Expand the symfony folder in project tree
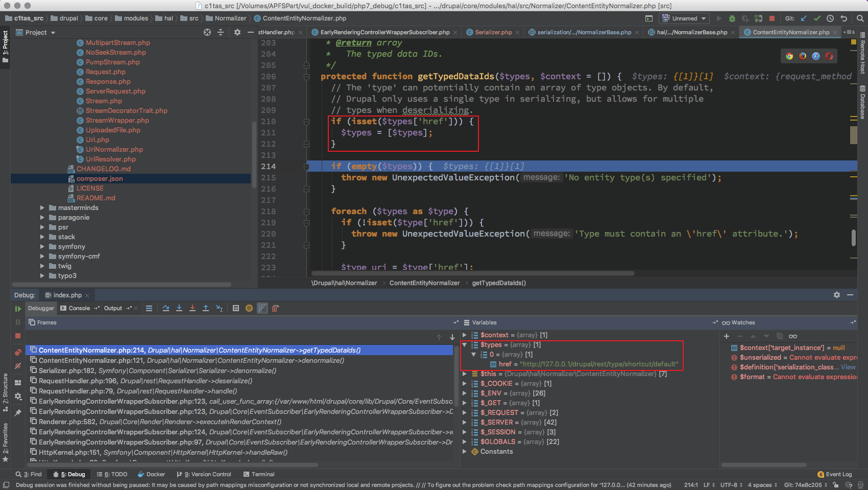Image resolution: width=868 pixels, height=490 pixels. click(42, 247)
